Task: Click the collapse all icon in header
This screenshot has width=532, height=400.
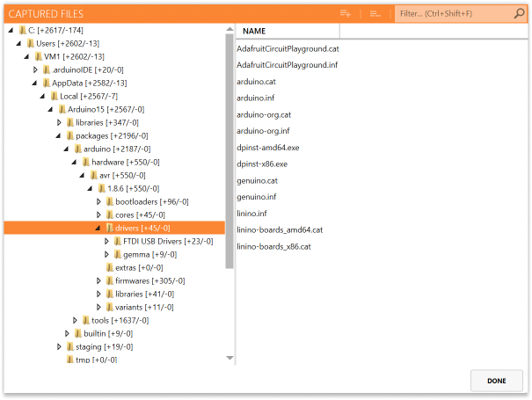Action: 375,13
